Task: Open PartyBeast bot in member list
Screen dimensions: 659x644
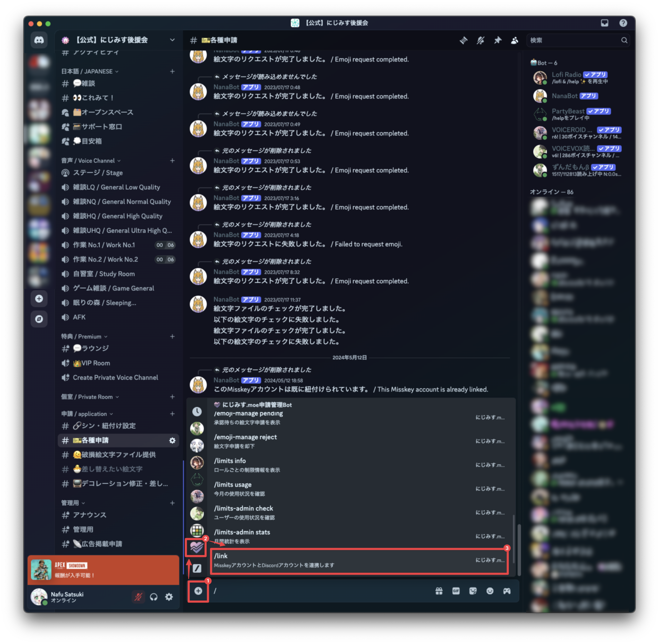Action: 579,114
